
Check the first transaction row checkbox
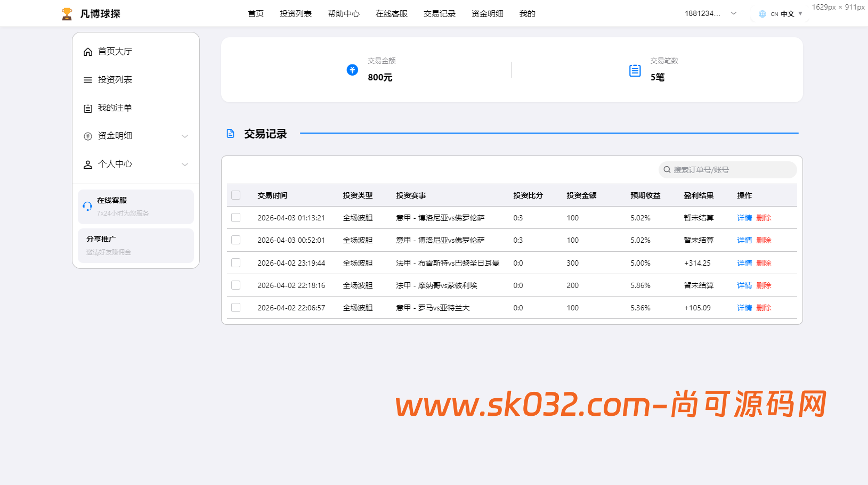(236, 218)
